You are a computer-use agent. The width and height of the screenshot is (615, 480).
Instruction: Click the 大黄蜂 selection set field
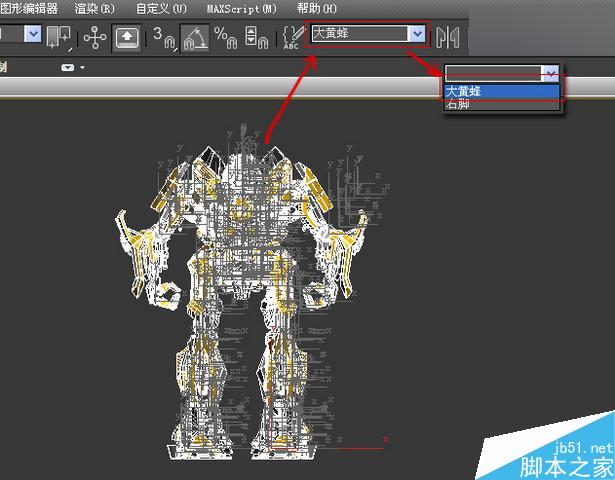coord(359,34)
